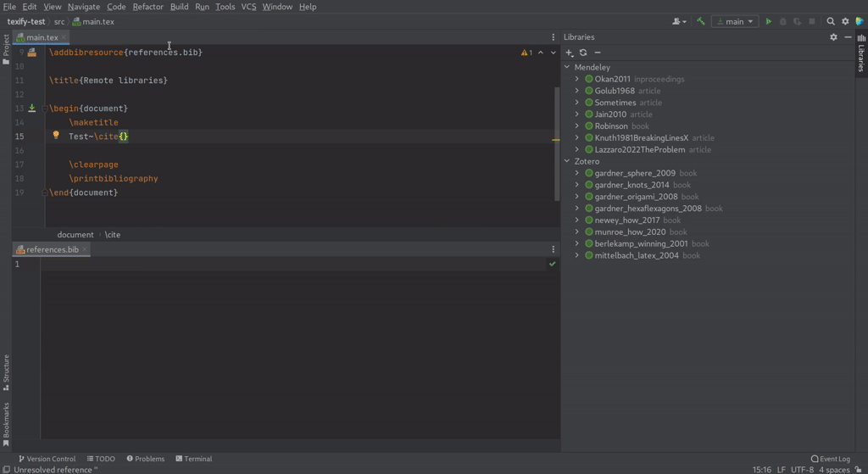Collapse the Mendeley library group
The width and height of the screenshot is (868, 474).
point(567,67)
